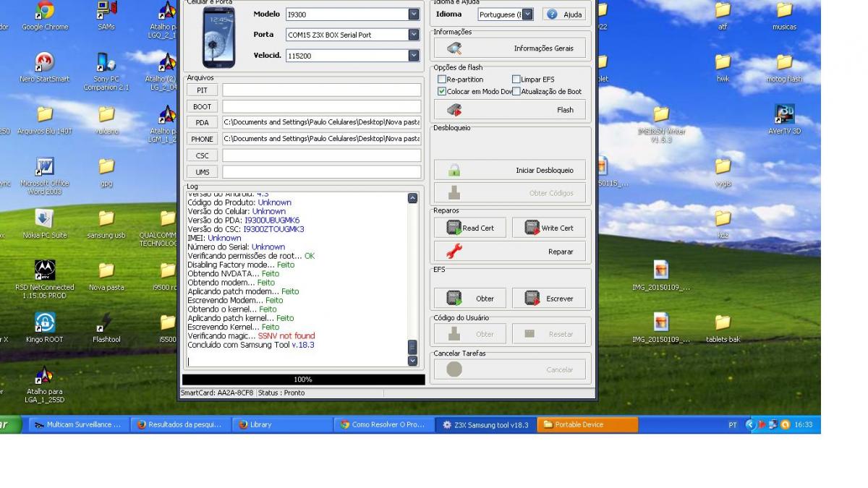Click the log scrollbar down arrow

click(413, 361)
